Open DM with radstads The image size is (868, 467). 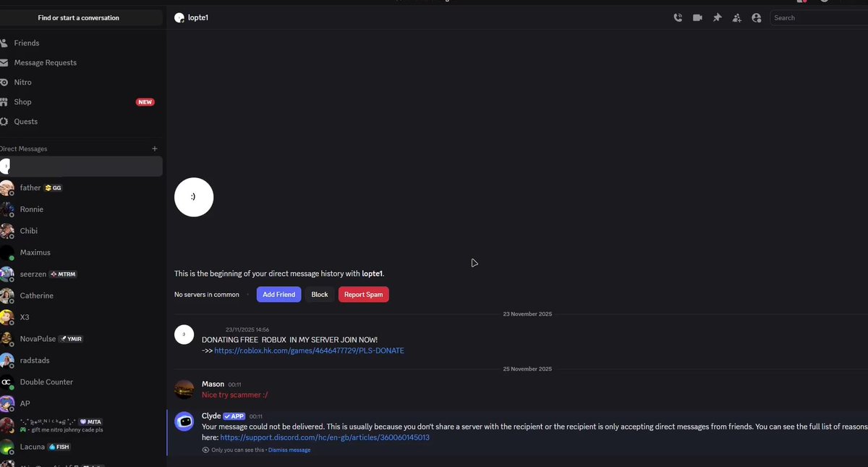[81, 361]
